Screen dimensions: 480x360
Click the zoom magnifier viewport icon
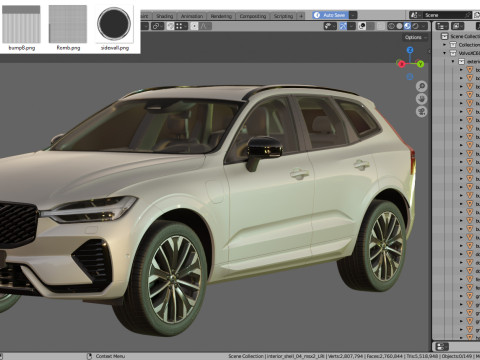421,86
